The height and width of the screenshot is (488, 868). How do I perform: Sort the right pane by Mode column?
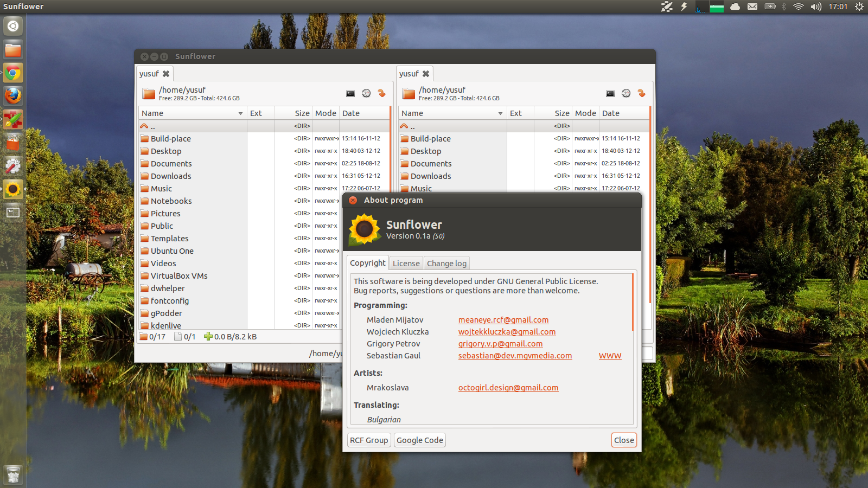586,113
